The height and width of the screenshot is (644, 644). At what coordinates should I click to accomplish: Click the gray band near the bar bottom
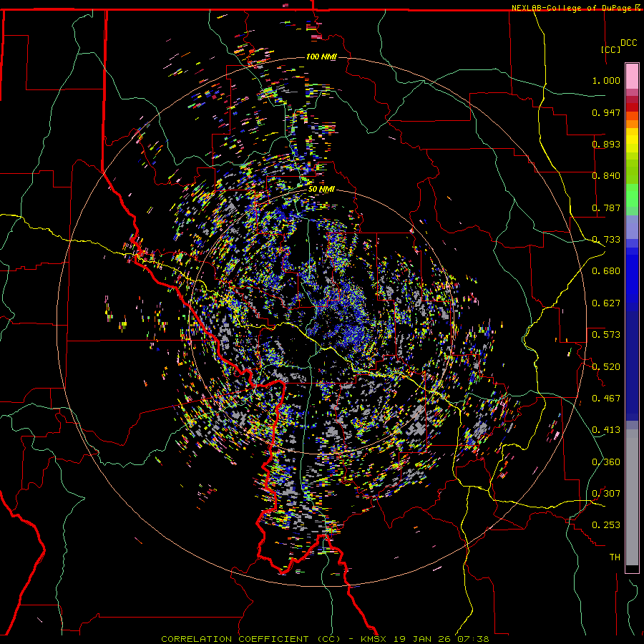(632, 497)
